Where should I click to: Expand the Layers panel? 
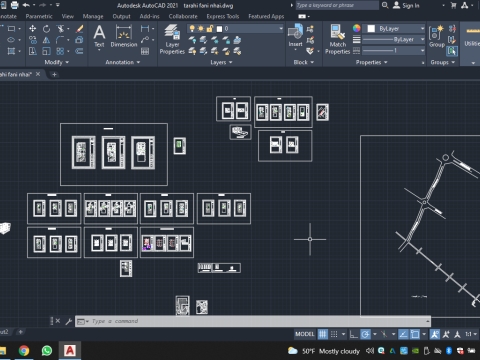(x=221, y=62)
